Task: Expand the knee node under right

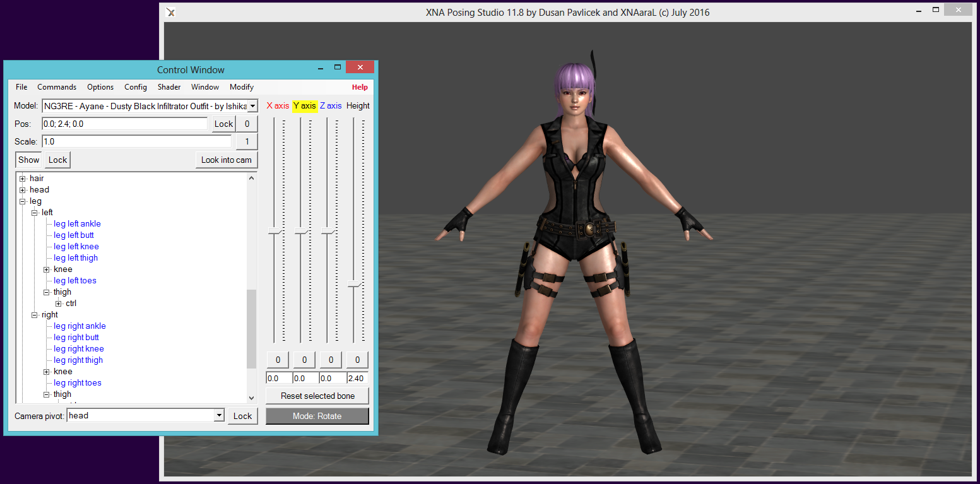Action: coord(47,372)
